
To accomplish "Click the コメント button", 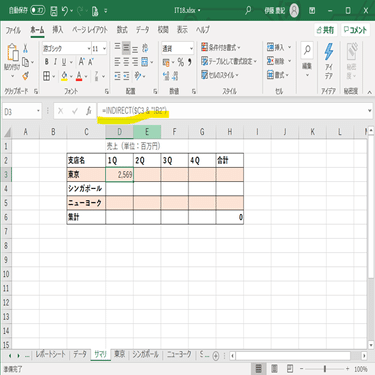I will (x=355, y=30).
